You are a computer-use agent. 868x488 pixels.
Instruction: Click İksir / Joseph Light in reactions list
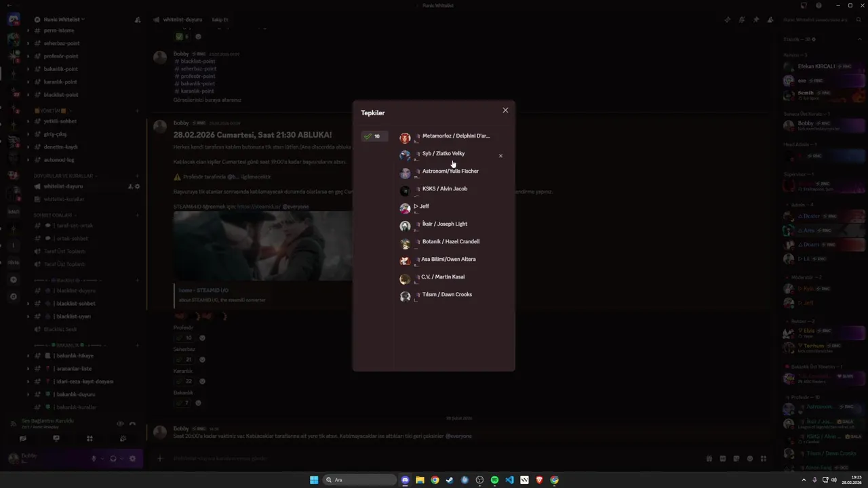[445, 224]
